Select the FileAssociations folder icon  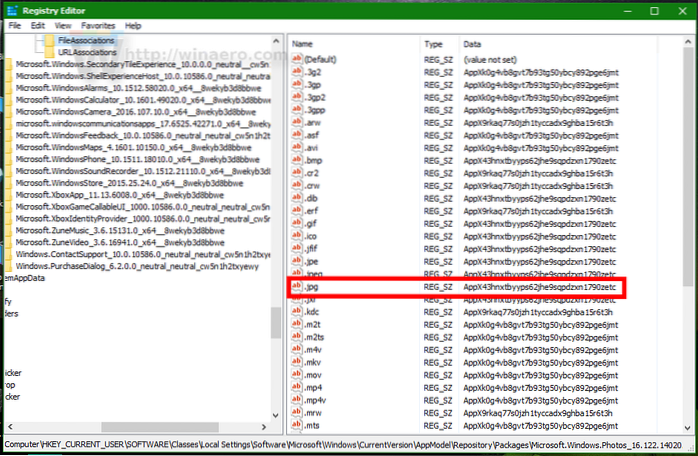[49, 42]
